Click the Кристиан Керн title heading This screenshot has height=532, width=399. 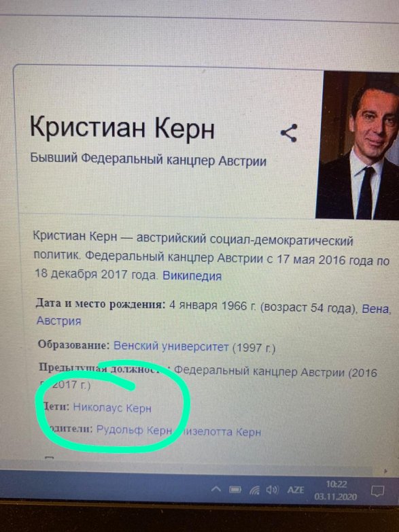pos(122,128)
